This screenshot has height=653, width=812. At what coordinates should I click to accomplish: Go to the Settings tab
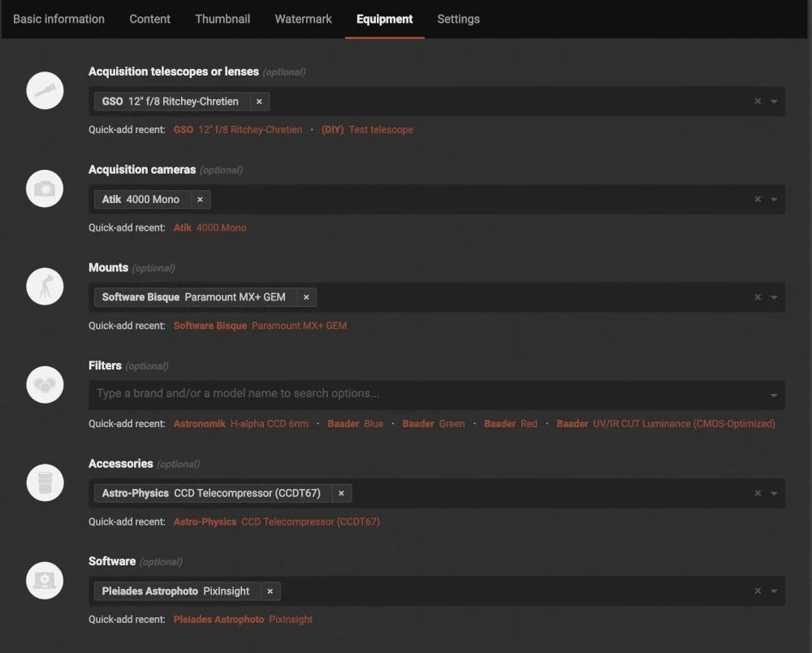pos(458,19)
